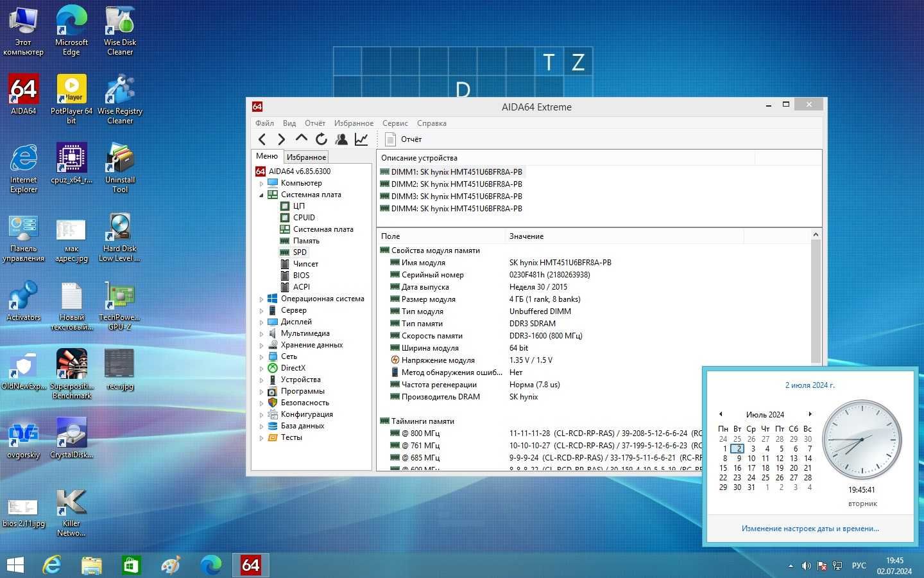Click the Поле column header
This screenshot has width=924, height=578.
441,236
